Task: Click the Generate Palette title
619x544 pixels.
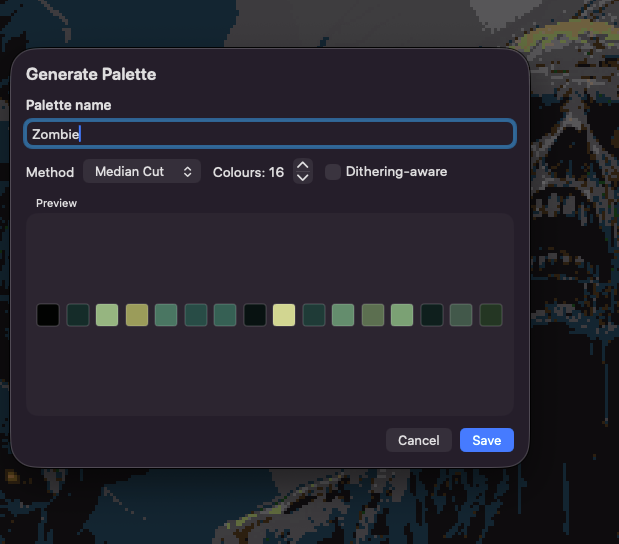Action: [x=91, y=74]
